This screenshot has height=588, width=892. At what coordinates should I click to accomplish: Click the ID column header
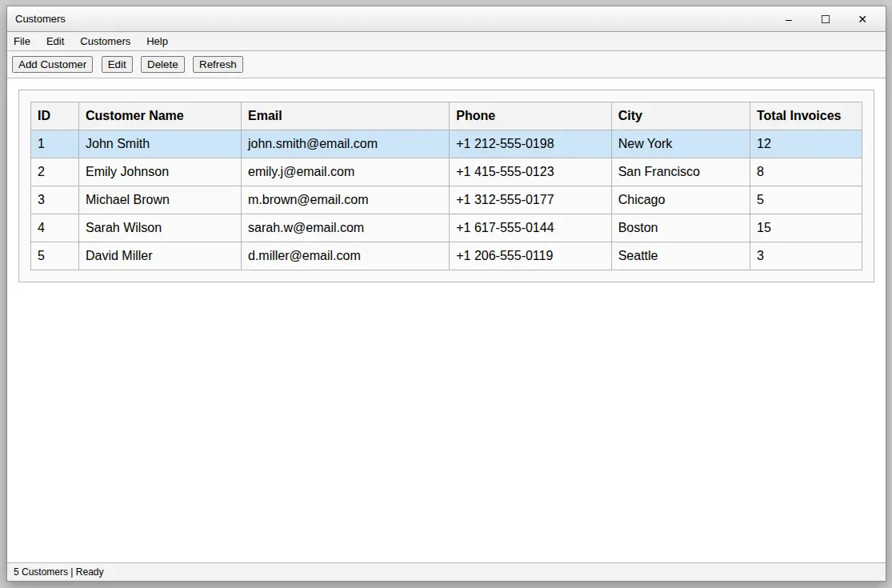tap(44, 116)
